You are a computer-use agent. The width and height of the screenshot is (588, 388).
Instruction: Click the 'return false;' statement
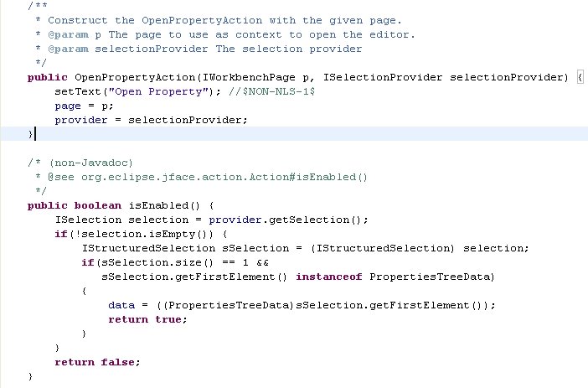[97, 361]
